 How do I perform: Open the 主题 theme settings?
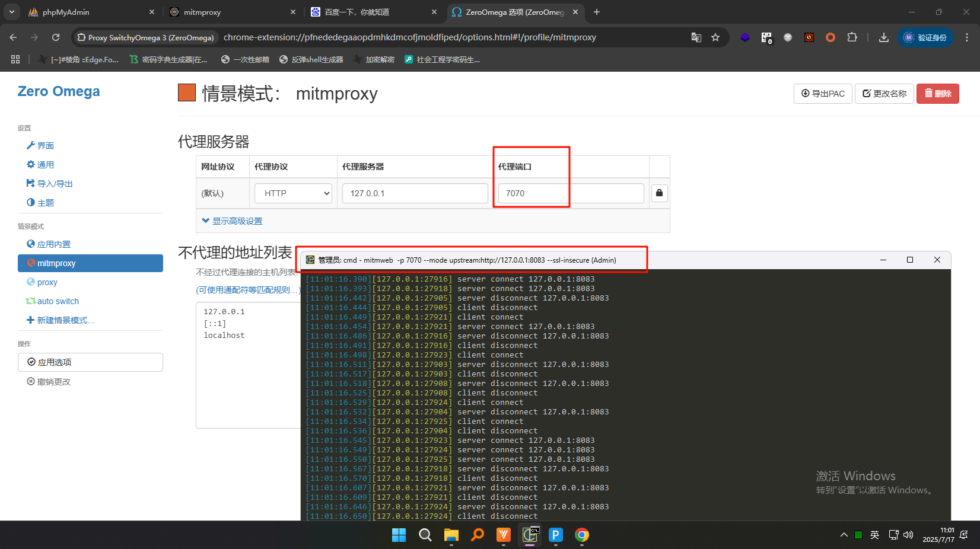tap(40, 203)
